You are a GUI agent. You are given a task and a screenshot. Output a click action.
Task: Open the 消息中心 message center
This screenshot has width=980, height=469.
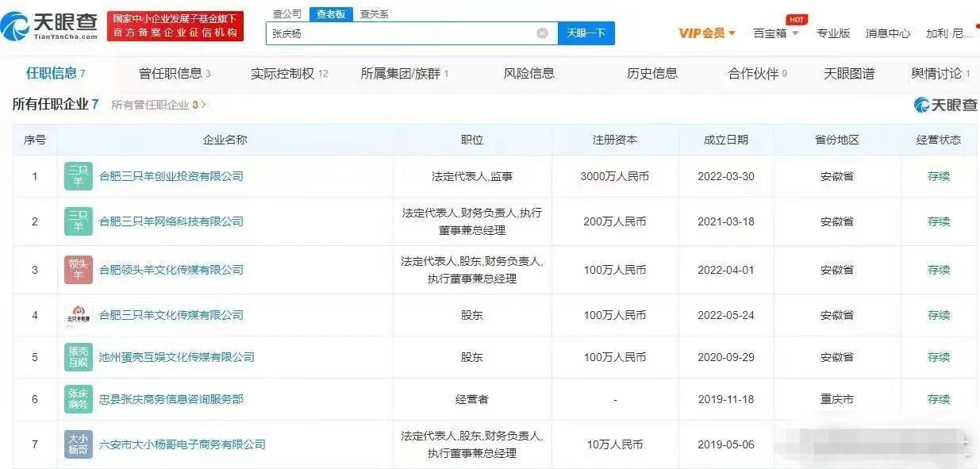pos(887,33)
